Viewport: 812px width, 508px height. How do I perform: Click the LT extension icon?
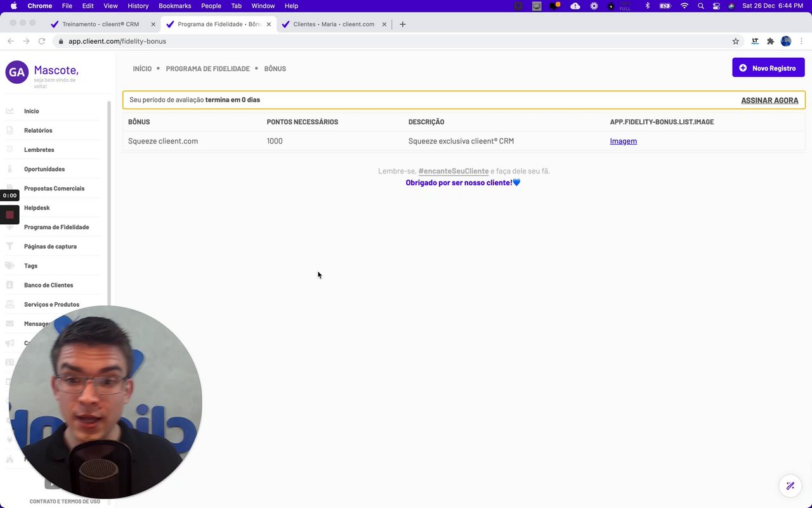755,41
